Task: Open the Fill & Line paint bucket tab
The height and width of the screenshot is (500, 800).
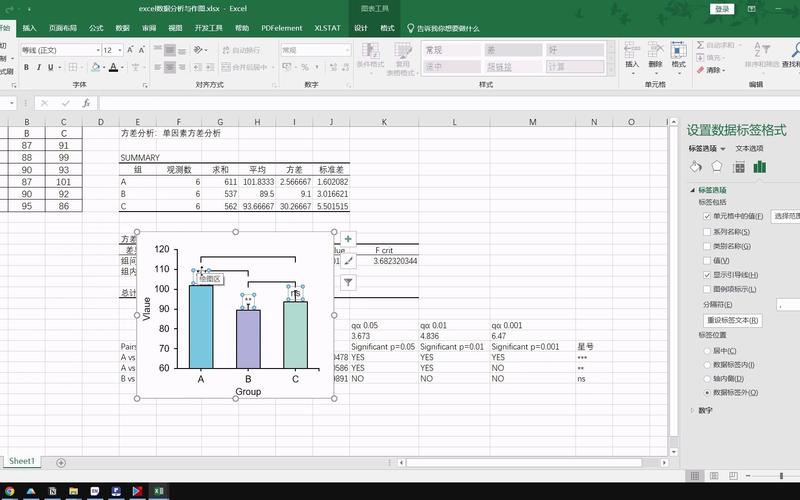Action: click(x=695, y=167)
